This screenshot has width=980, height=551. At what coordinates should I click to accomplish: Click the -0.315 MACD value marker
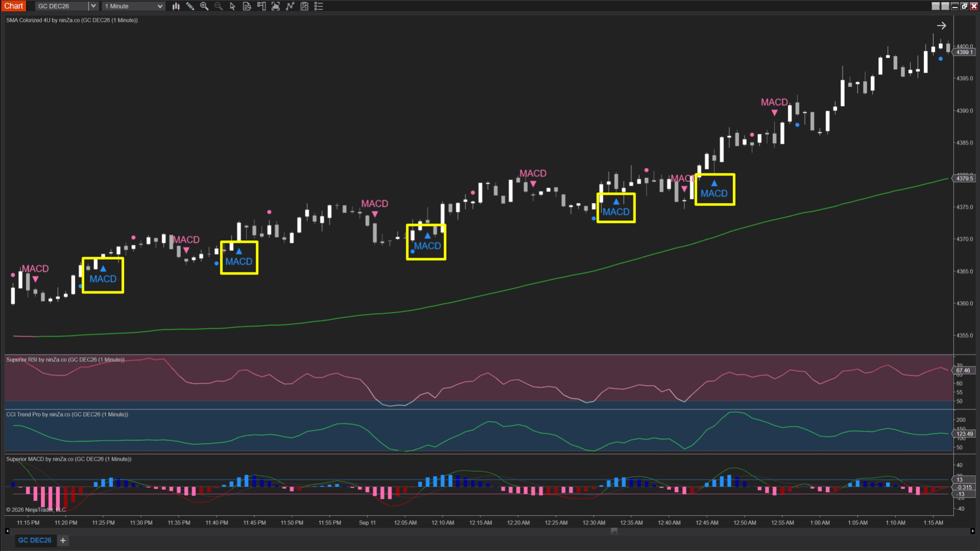pos(965,487)
